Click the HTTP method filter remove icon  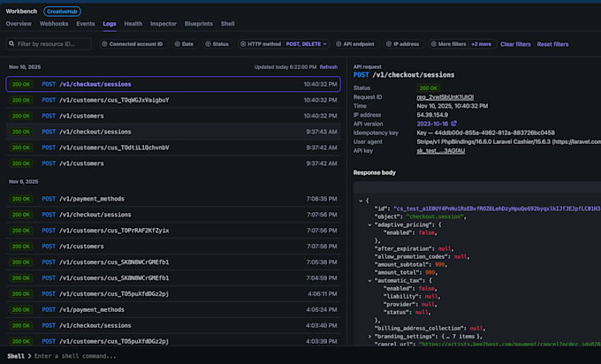(243, 44)
